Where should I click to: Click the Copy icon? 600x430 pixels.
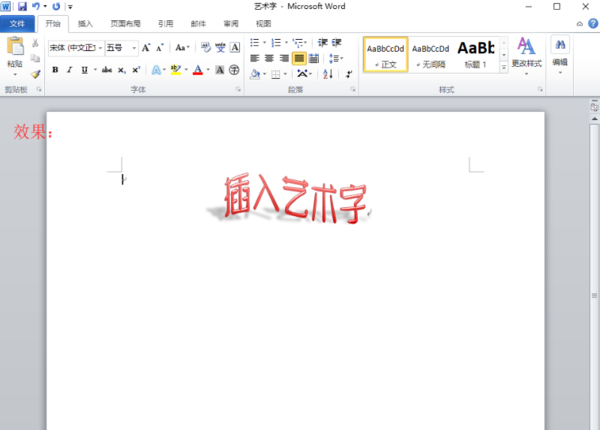point(35,58)
